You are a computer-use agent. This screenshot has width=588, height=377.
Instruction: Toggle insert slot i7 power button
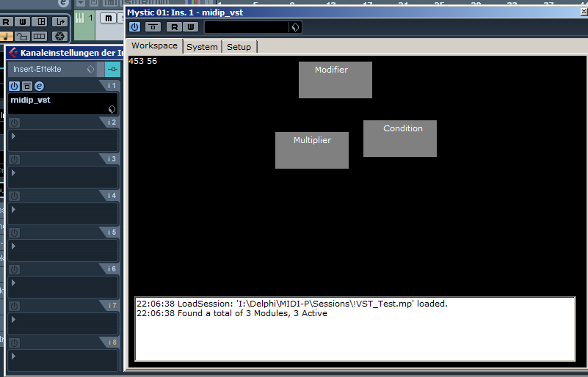click(14, 306)
